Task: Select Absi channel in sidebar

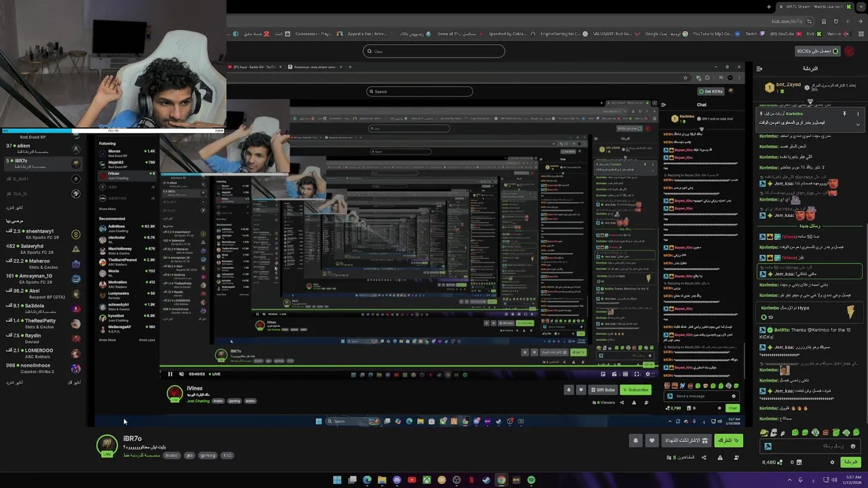Action: 43,293
